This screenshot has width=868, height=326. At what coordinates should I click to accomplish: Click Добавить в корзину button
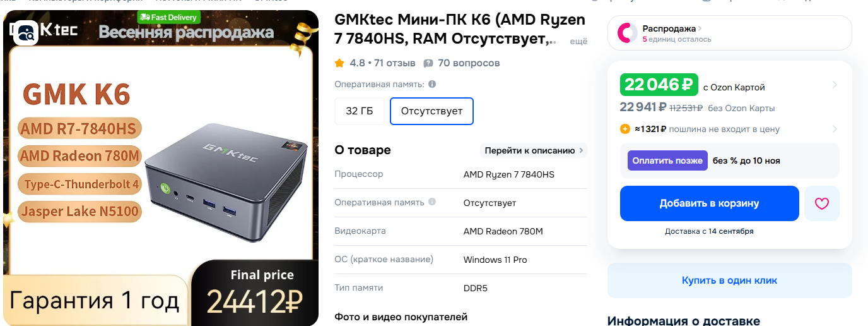click(710, 203)
